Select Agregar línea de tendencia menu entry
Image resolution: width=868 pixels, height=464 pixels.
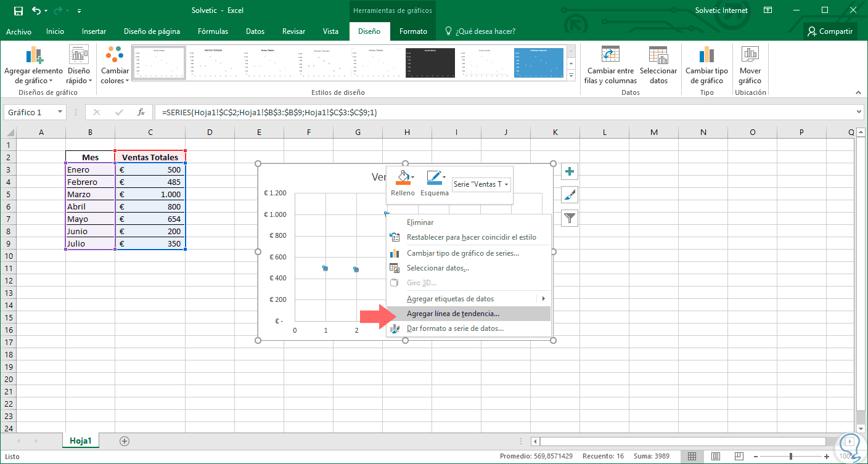click(453, 314)
